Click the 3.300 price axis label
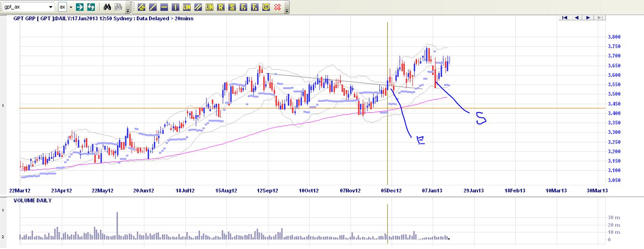This screenshot has height=249, width=644. click(614, 133)
